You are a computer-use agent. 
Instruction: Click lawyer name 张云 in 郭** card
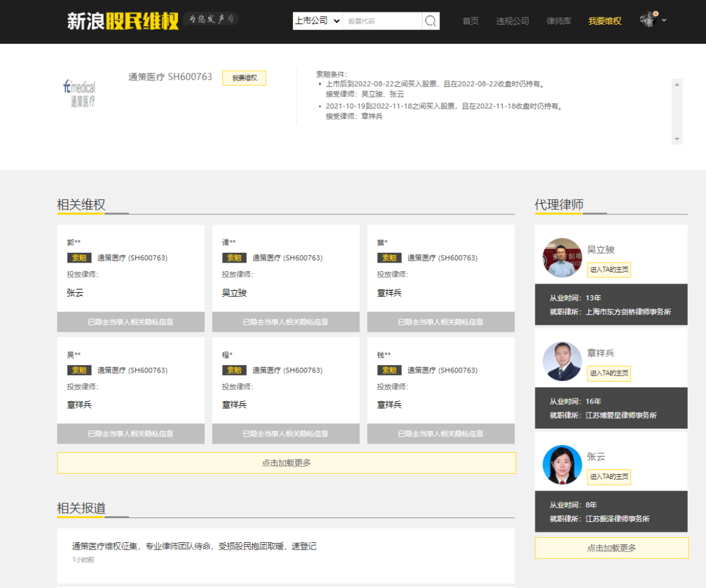(75, 293)
